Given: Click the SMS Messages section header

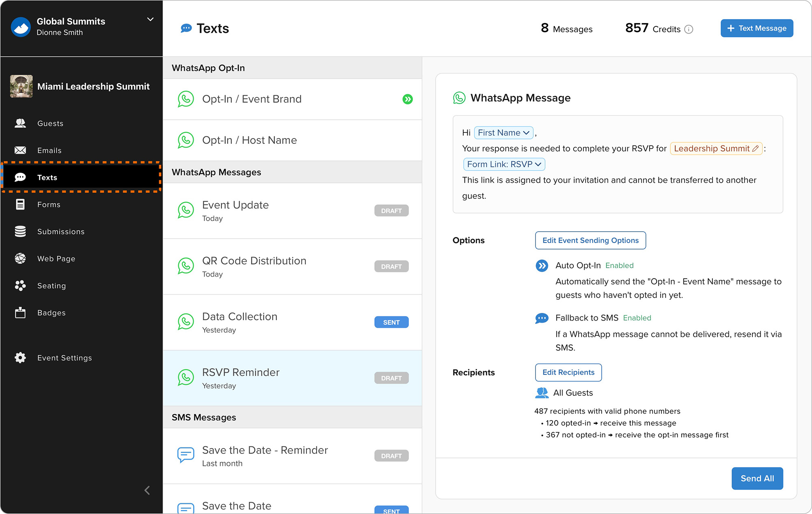Looking at the screenshot, I should point(292,417).
